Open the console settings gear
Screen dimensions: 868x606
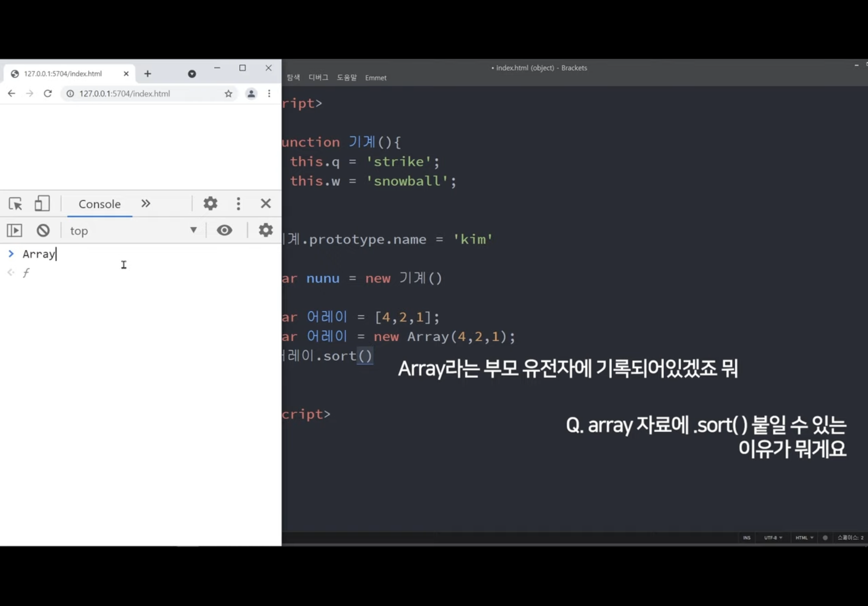[265, 230]
